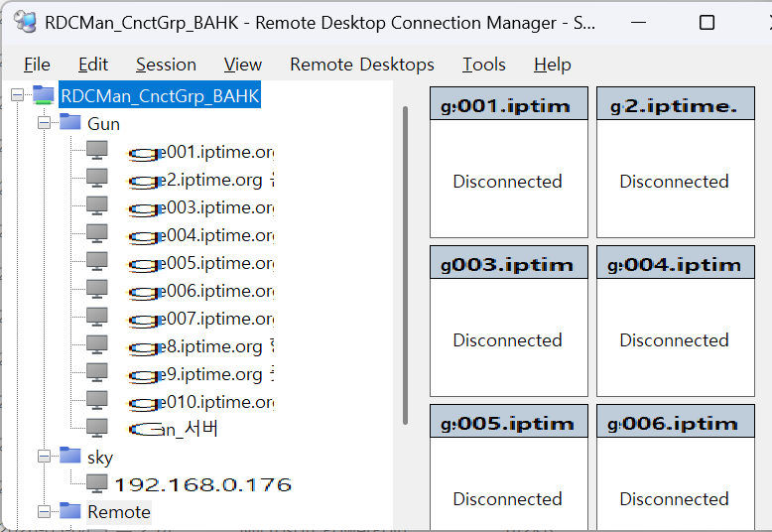Select the 9.iptime.org server in tree

200,375
